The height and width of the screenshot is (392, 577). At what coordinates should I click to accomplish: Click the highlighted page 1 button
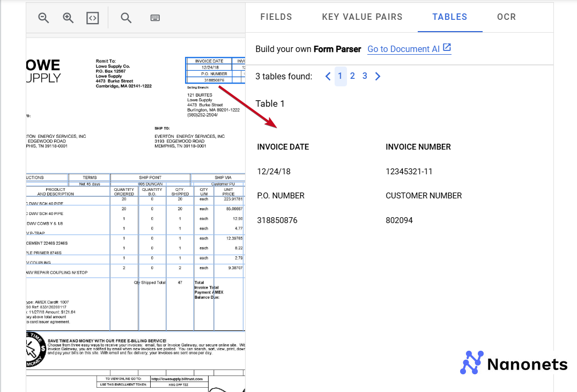pyautogui.click(x=340, y=76)
